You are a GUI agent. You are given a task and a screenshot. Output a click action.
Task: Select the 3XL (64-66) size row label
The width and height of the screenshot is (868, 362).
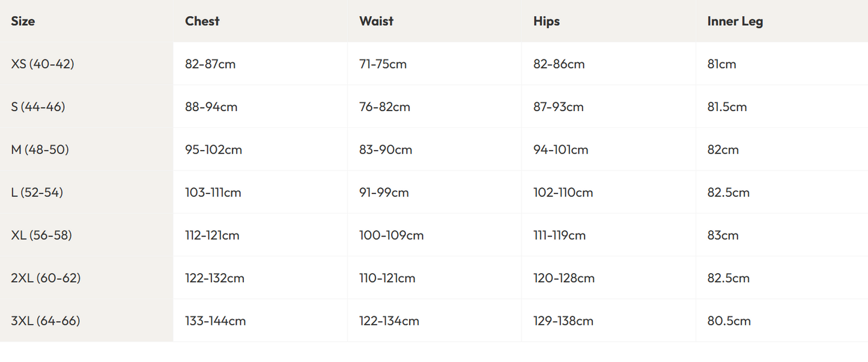(x=46, y=321)
